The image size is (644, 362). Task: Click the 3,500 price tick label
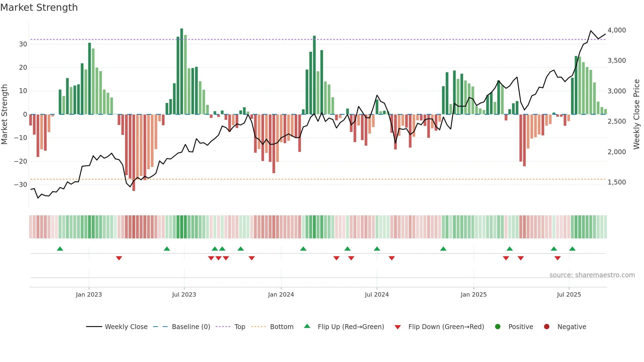[617, 61]
